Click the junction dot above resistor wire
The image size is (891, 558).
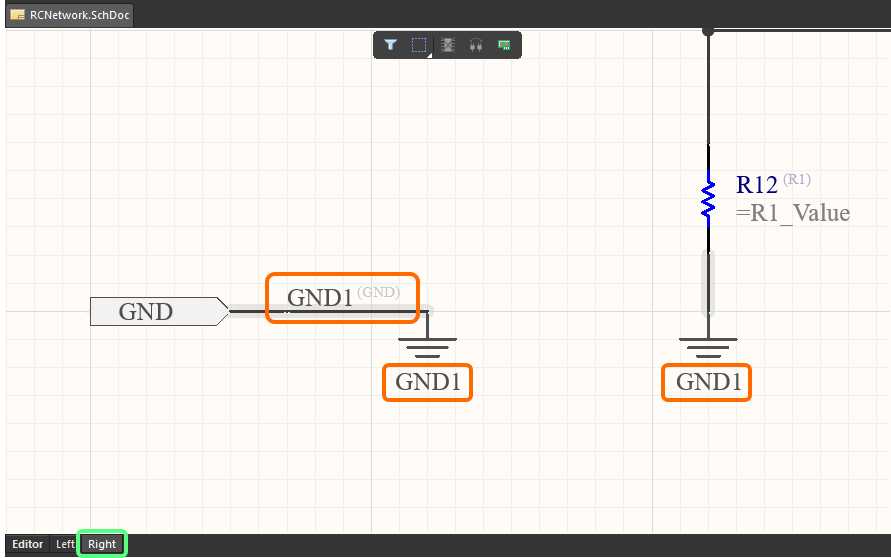pyautogui.click(x=708, y=31)
